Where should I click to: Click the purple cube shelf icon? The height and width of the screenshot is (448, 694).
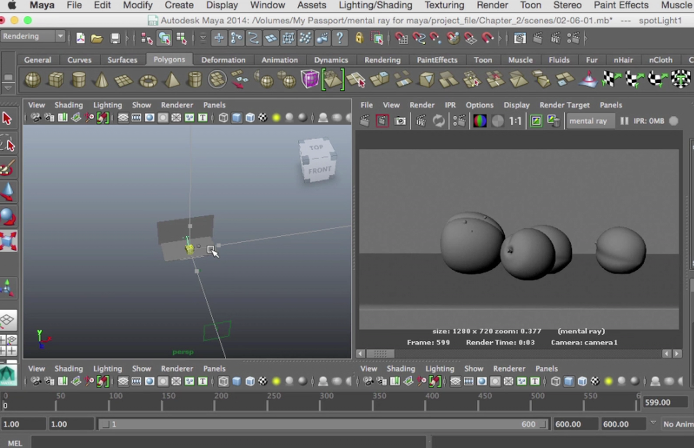click(x=309, y=80)
